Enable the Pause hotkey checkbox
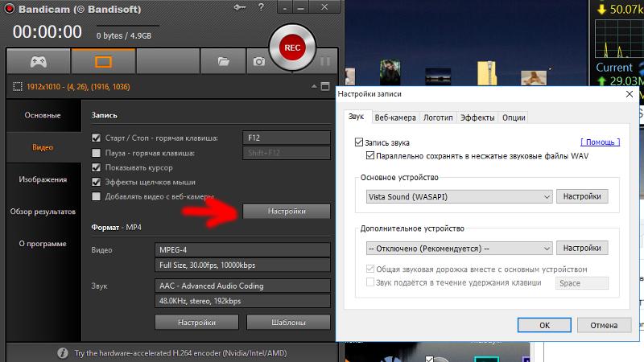Image resolution: width=644 pixels, height=362 pixels. (96, 153)
